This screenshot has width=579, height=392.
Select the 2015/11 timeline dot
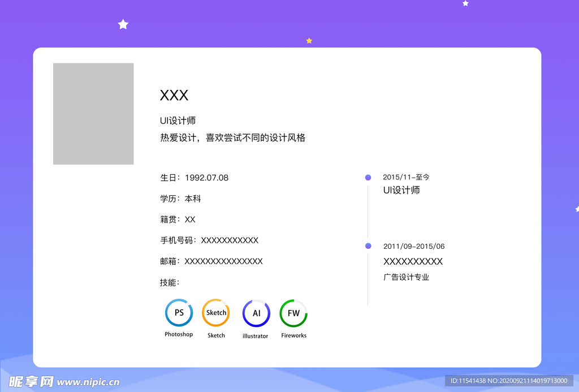(x=368, y=178)
